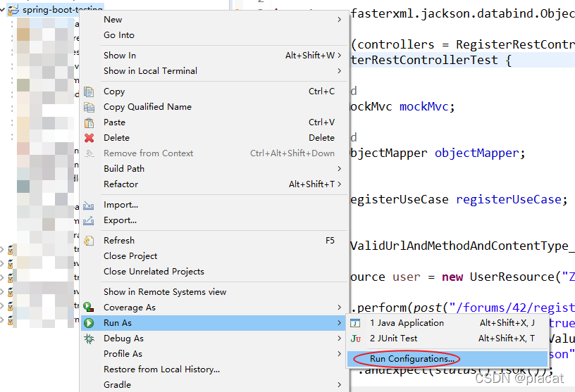This screenshot has height=392, width=575.
Task: Click the Refresh icon
Action: [x=89, y=241]
